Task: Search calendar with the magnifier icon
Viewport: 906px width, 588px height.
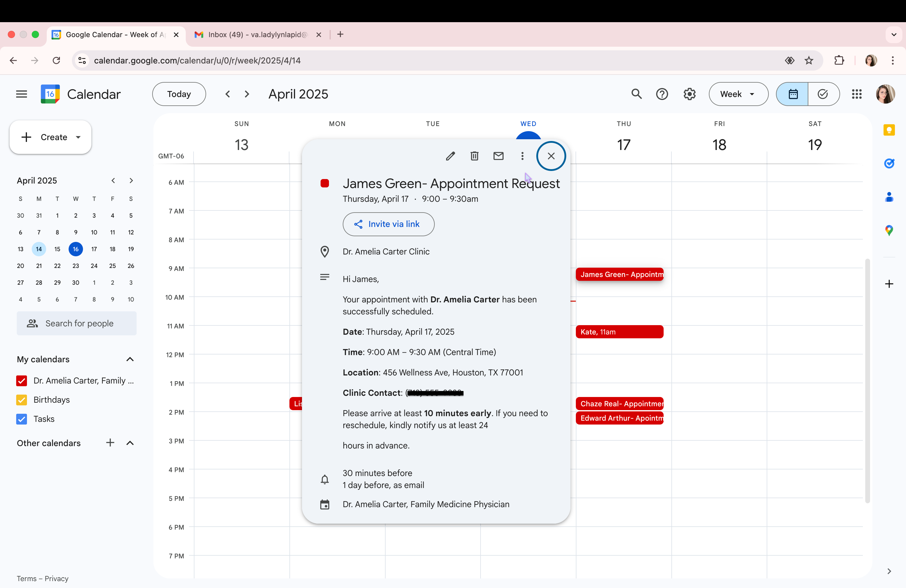Action: 636,94
